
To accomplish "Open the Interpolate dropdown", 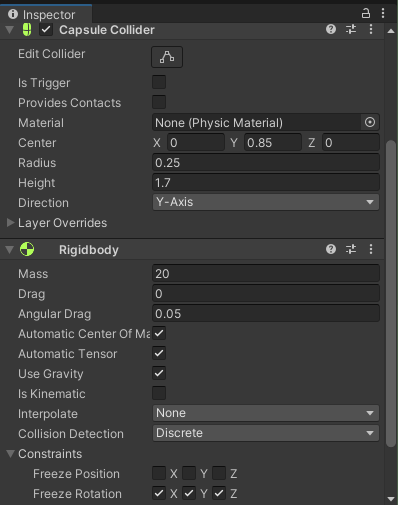I will pyautogui.click(x=266, y=413).
